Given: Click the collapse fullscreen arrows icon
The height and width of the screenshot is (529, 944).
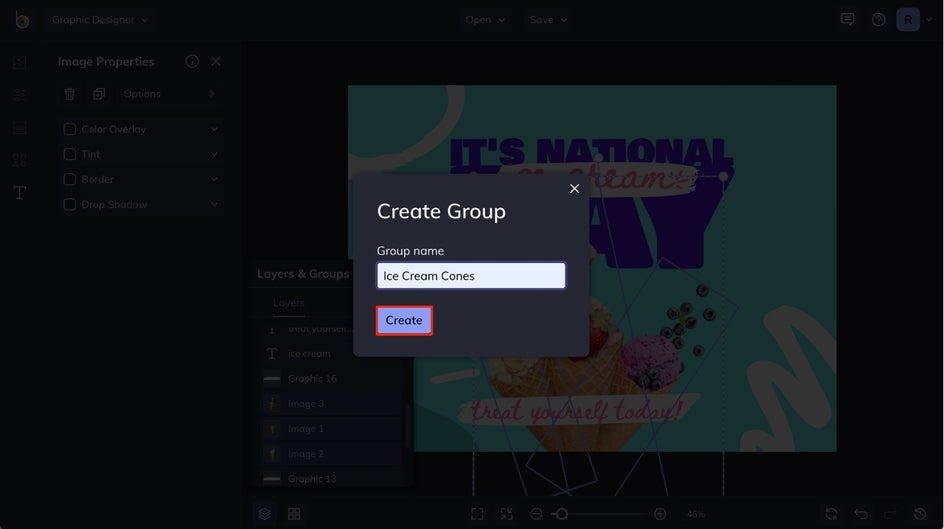Looking at the screenshot, I should [x=507, y=514].
